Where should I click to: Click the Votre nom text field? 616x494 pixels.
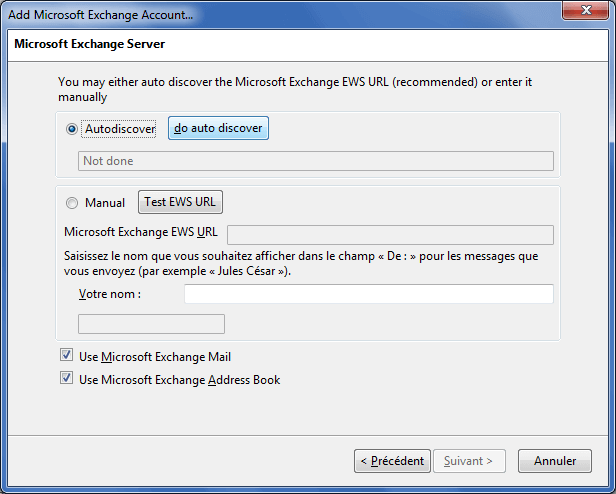tap(369, 294)
